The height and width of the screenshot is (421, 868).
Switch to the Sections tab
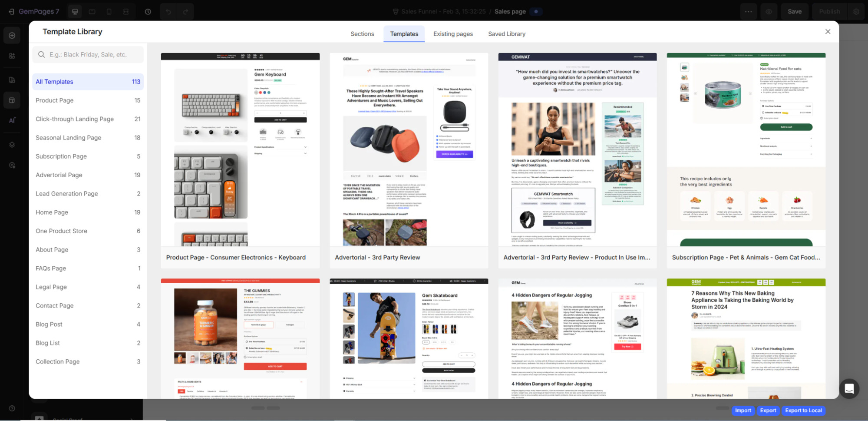tap(362, 33)
